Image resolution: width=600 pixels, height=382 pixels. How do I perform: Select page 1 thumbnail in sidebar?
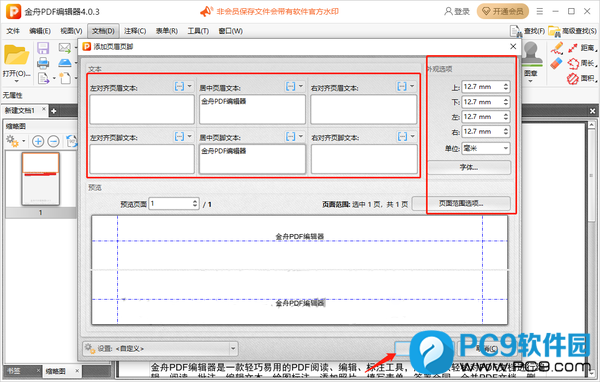(x=41, y=179)
